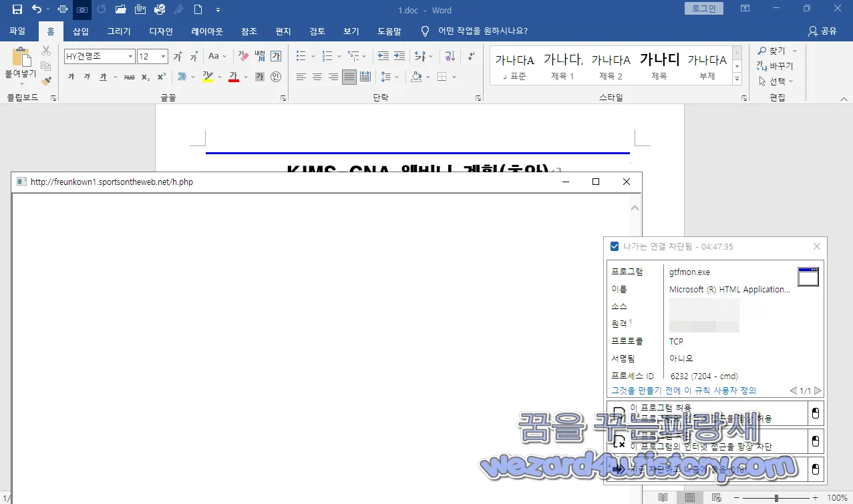Toggle underline formatting
853x504 pixels.
click(x=104, y=77)
